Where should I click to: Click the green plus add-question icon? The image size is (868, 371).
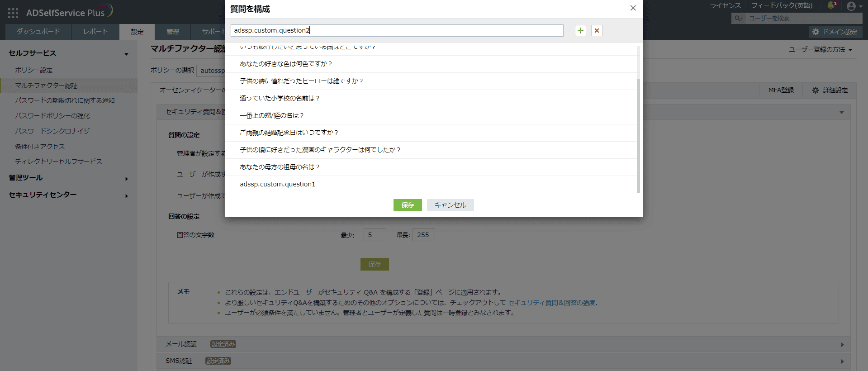580,30
